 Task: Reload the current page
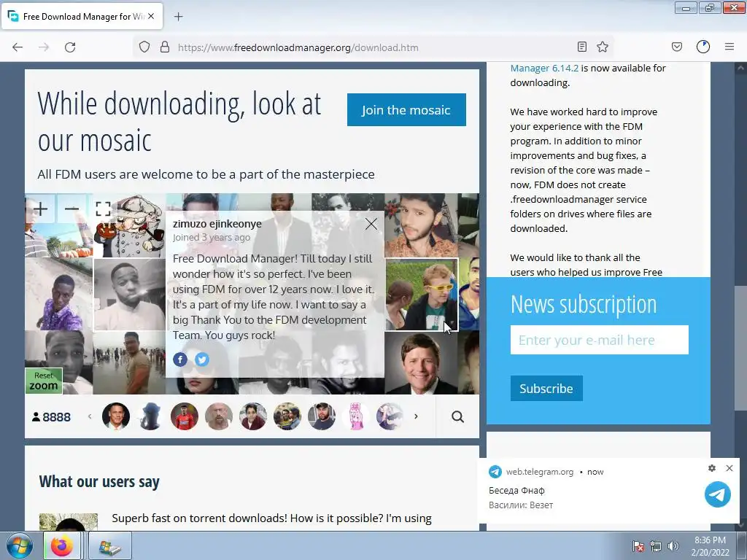70,47
